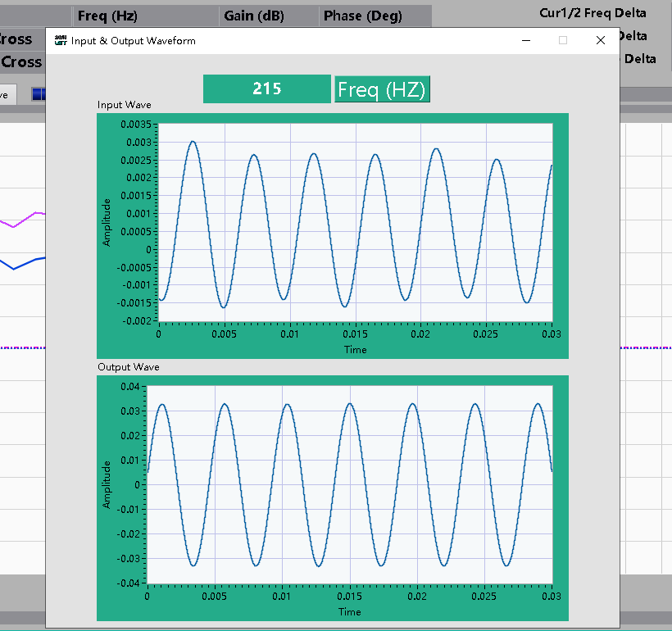Switch to the partially hidden background tab
The width and height of the screenshot is (672, 631).
coord(7,94)
